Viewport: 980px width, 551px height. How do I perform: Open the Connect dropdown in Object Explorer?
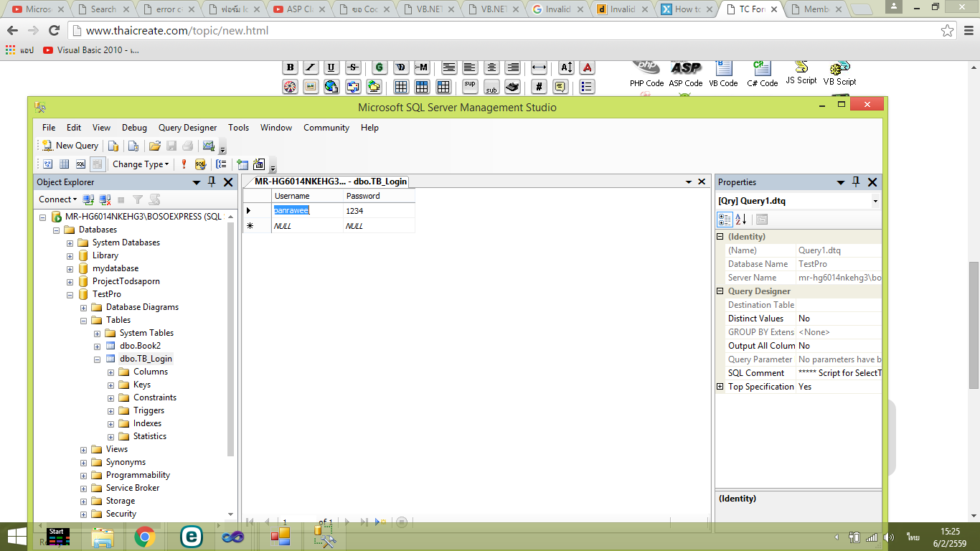(57, 199)
